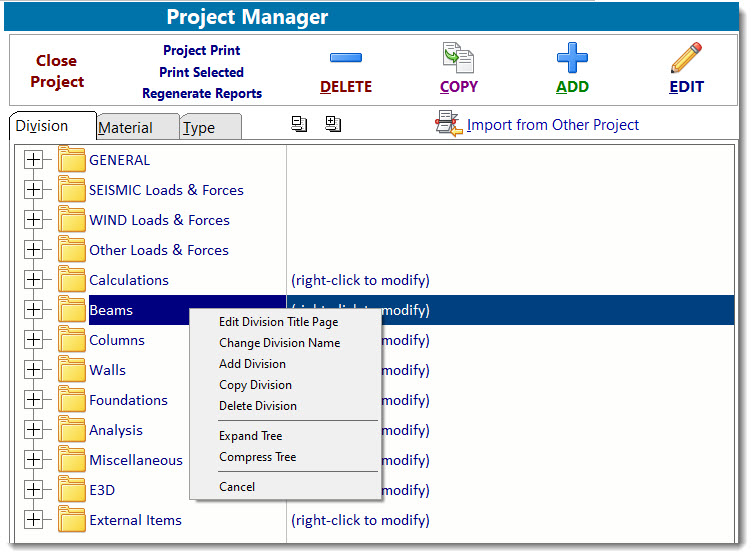This screenshot has height=558, width=754.
Task: Click the expand tree icon beside the tabs
Action: point(333,124)
